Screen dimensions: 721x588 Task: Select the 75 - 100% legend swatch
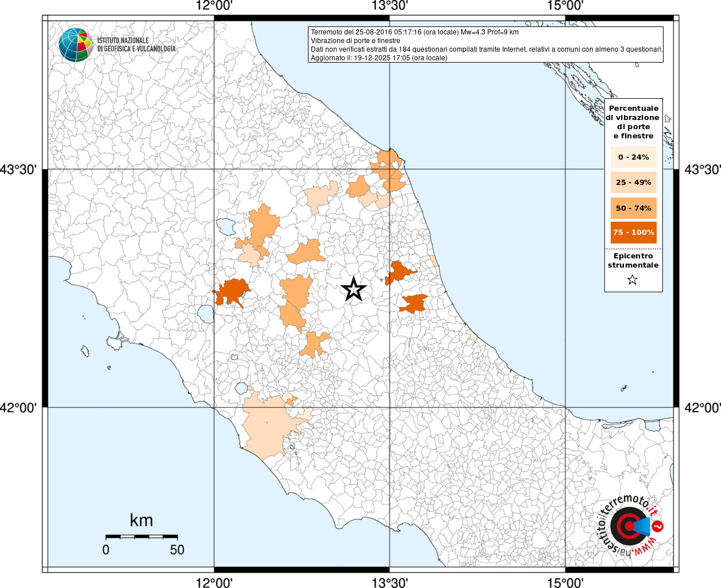click(x=634, y=233)
